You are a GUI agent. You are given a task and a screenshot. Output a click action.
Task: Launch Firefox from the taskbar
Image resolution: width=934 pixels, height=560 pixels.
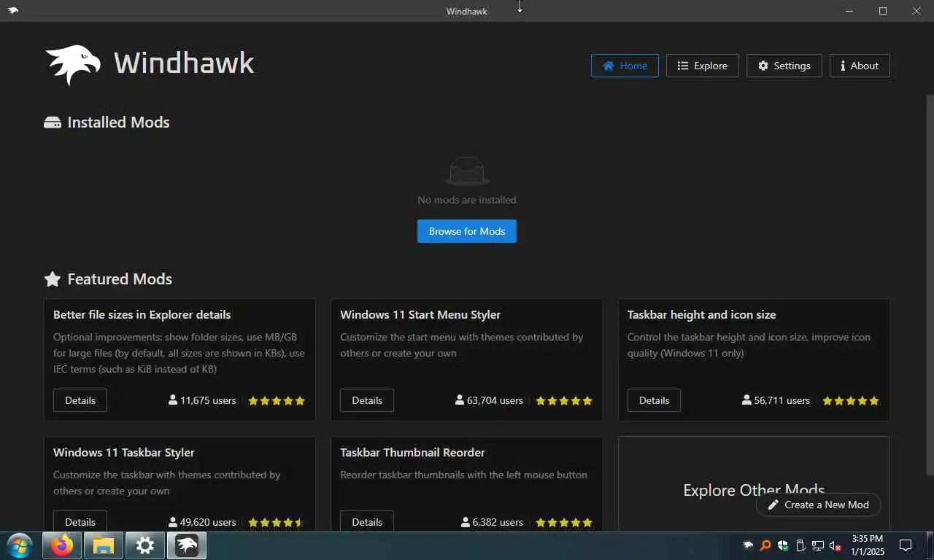[62, 545]
